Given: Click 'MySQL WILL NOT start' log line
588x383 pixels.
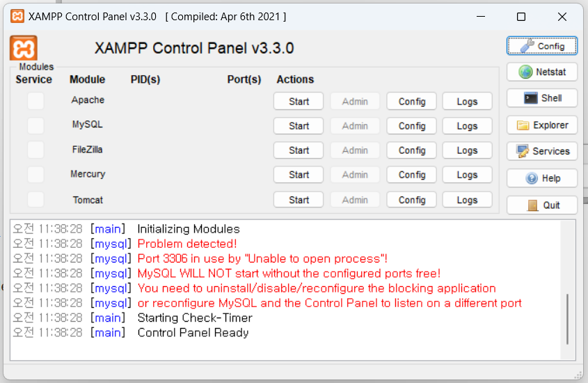Looking at the screenshot, I should tap(289, 274).
